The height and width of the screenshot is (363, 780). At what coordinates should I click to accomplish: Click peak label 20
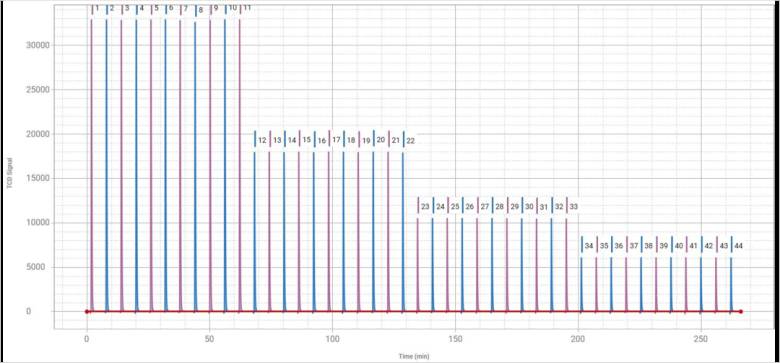pyautogui.click(x=381, y=140)
